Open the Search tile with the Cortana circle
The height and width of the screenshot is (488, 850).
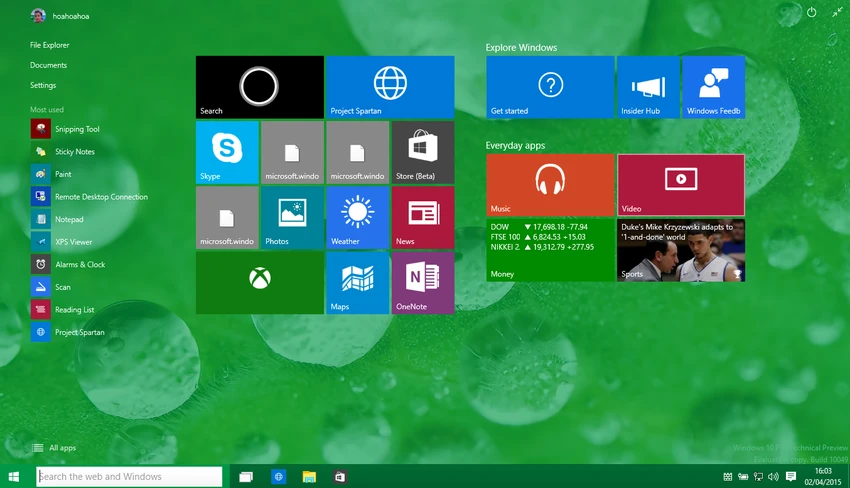260,87
